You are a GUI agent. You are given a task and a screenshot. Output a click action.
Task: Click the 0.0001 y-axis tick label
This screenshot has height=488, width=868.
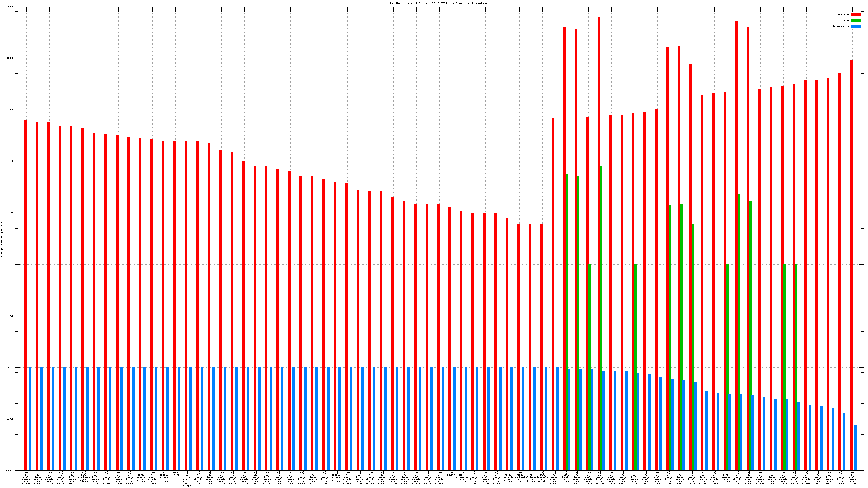[x=10, y=470]
